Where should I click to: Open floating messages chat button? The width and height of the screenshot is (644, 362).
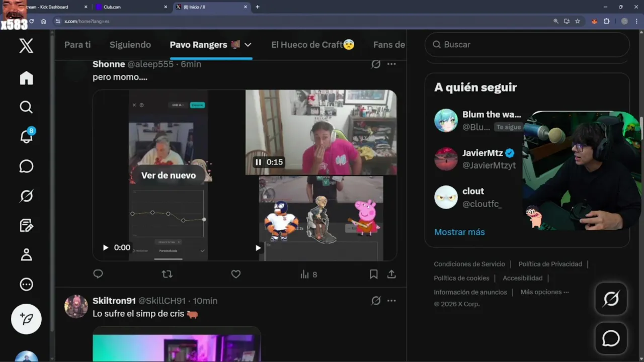pos(611,338)
